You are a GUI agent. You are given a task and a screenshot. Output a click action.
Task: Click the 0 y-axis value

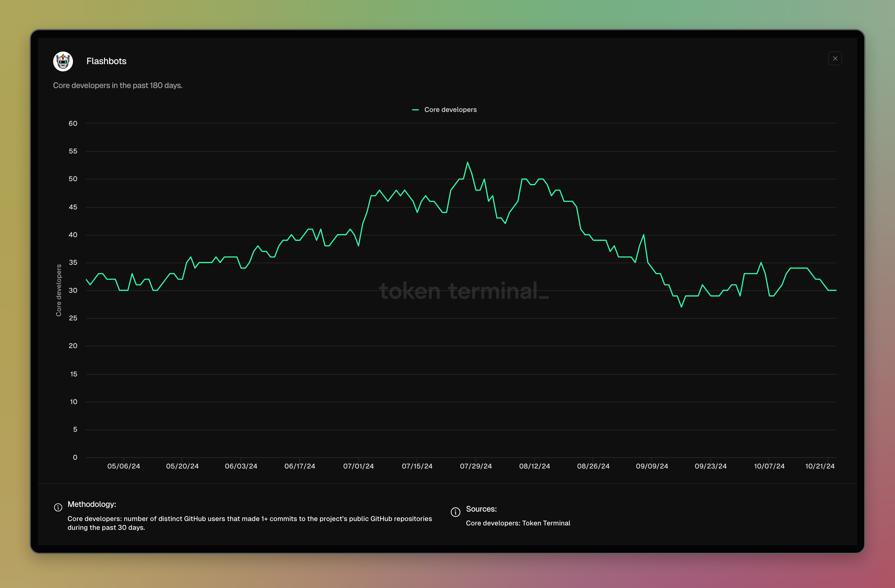75,458
